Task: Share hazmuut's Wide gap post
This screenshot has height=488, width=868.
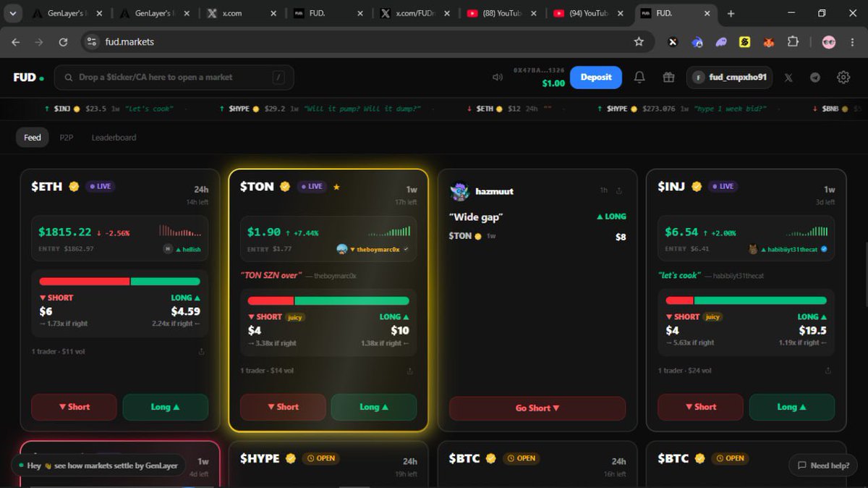Action: point(619,191)
